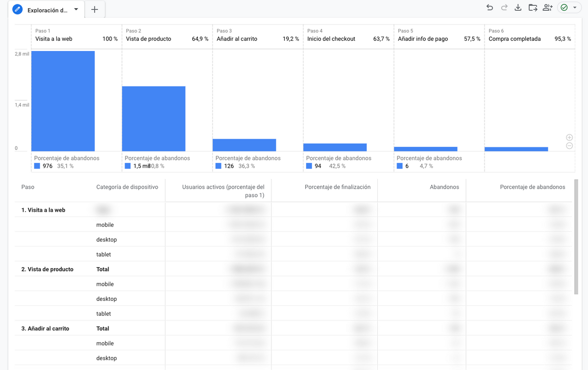
Task: Click the vertical scrollbar of the table
Action: click(576, 237)
